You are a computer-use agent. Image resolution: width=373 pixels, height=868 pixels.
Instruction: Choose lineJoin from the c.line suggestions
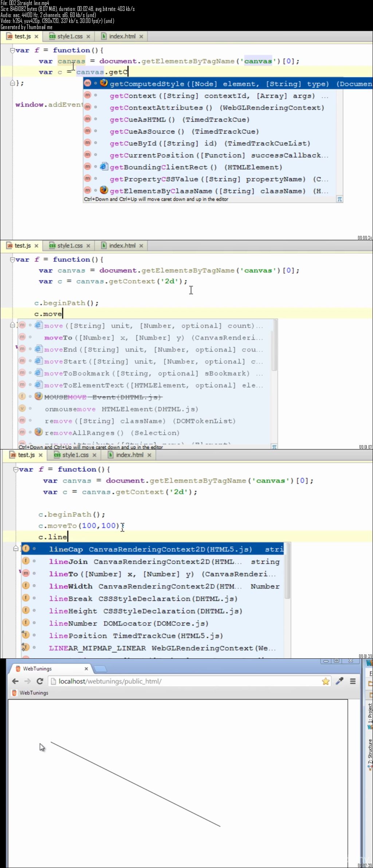coord(152,562)
